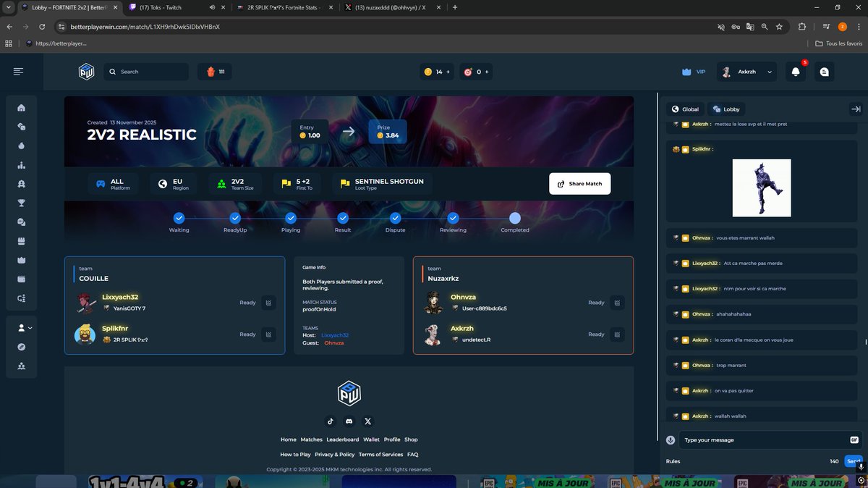The image size is (868, 488).
Task: Click the host name Lixxyach32 in Game Info
Action: click(x=335, y=335)
